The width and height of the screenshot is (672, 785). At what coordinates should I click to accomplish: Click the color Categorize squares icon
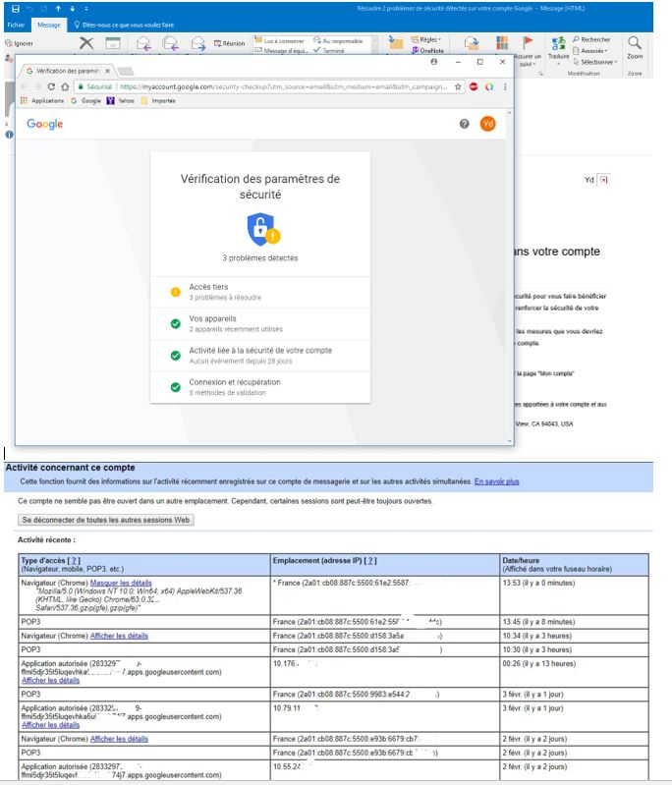coord(502,42)
